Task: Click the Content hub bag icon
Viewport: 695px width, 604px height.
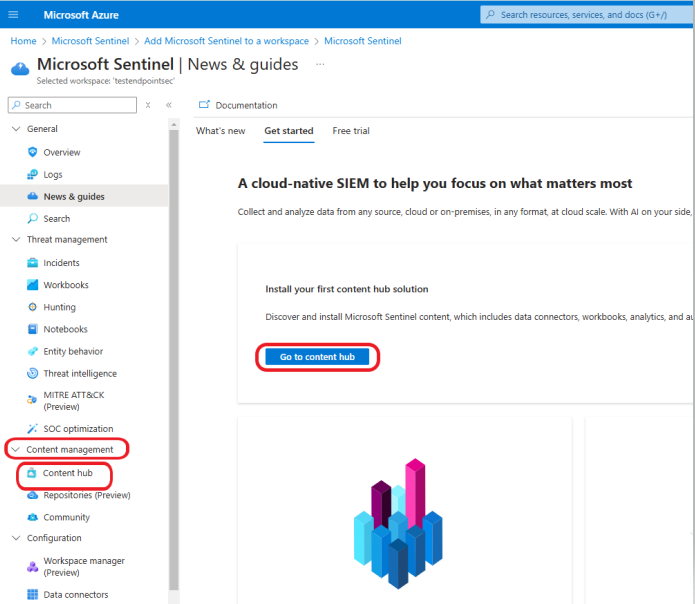Action: click(31, 473)
